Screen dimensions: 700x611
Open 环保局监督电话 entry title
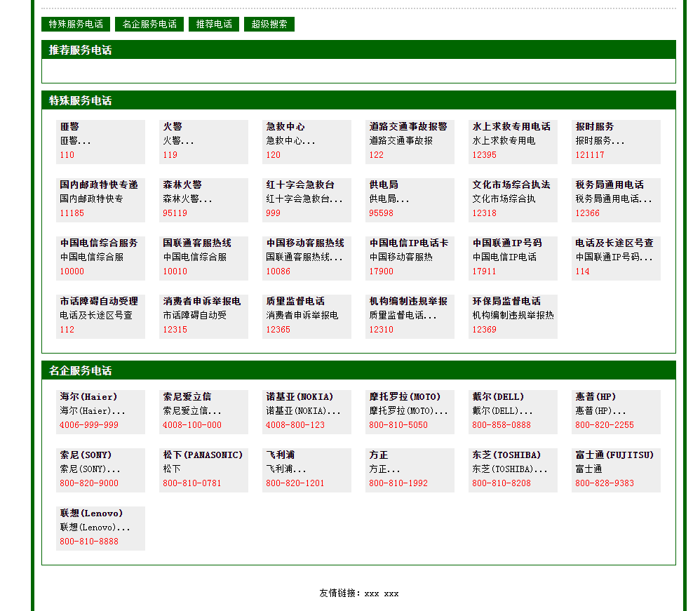click(x=506, y=302)
